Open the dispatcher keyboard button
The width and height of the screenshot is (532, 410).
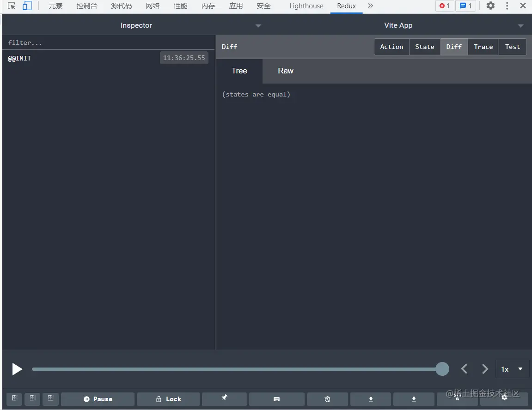[x=276, y=399]
